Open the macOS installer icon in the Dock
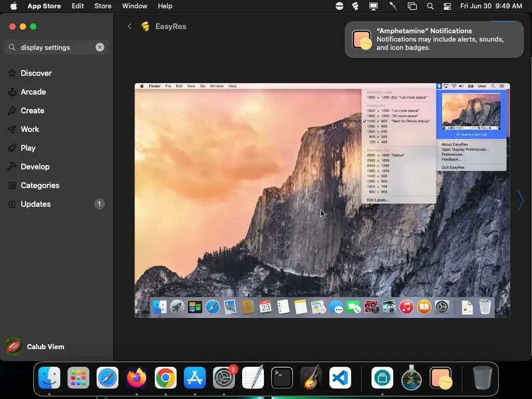This screenshot has height=399, width=532. coord(411,378)
